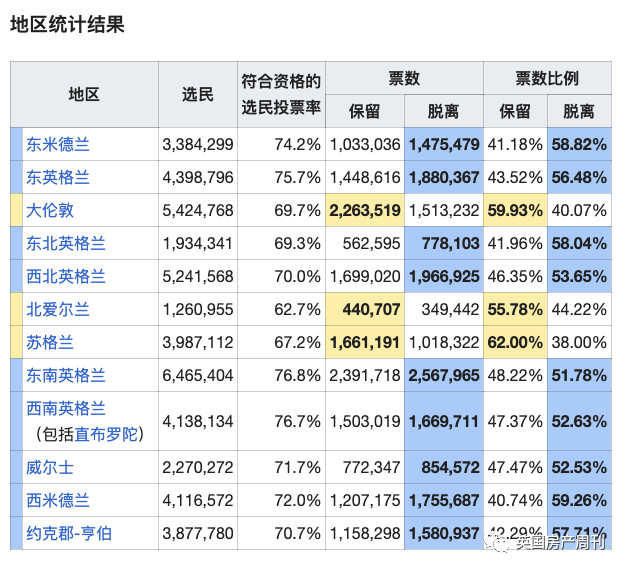Follow the 大伦敦 link
The width and height of the screenshot is (625, 570).
[50, 210]
